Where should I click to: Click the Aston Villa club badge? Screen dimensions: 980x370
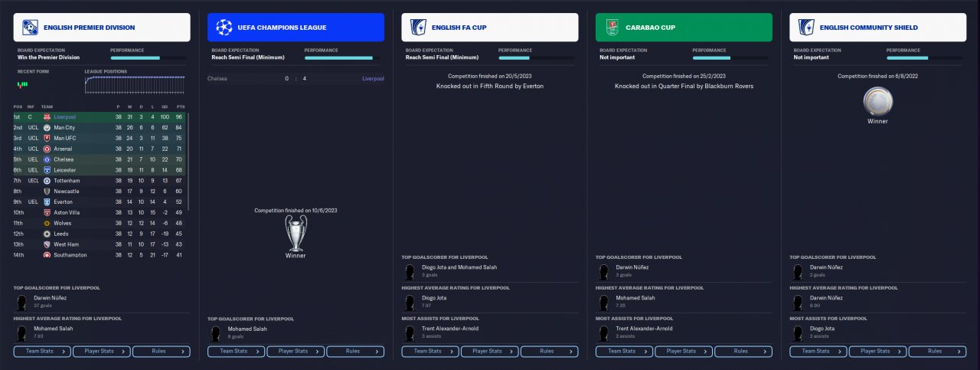coord(47,212)
